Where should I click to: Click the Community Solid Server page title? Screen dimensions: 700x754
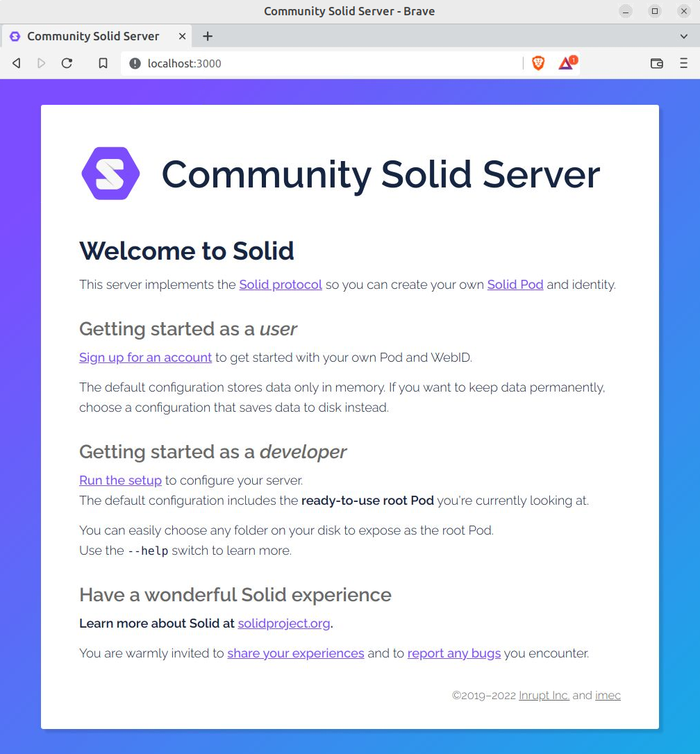pyautogui.click(x=381, y=174)
